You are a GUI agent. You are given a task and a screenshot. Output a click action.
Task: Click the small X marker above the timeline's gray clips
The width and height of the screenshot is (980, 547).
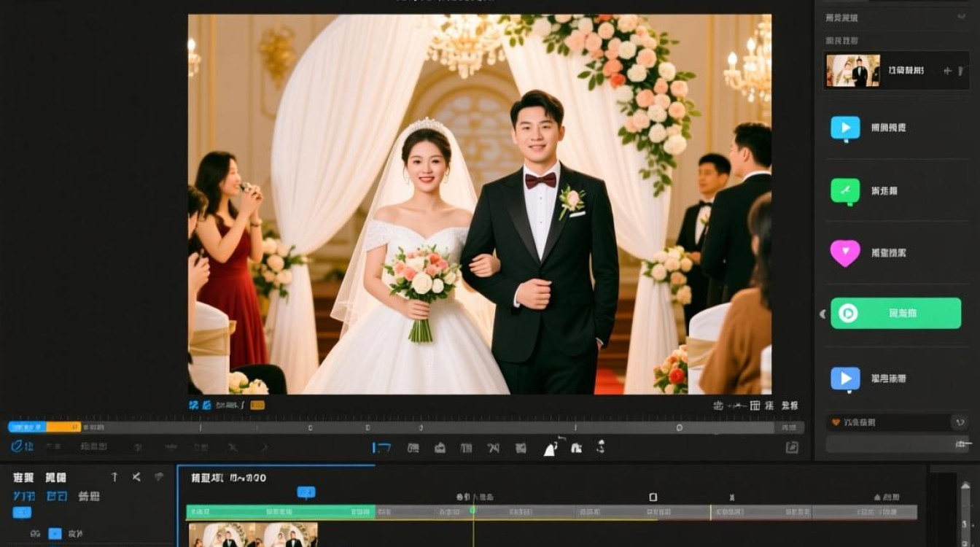[732, 498]
